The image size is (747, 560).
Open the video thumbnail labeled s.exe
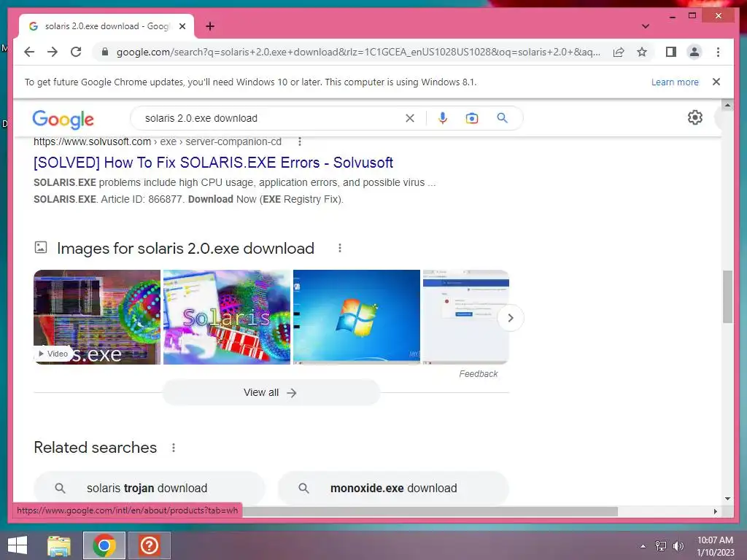tap(97, 317)
